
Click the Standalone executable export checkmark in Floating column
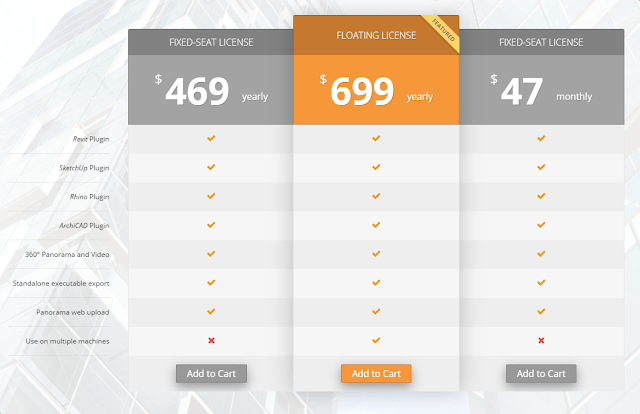click(x=376, y=283)
